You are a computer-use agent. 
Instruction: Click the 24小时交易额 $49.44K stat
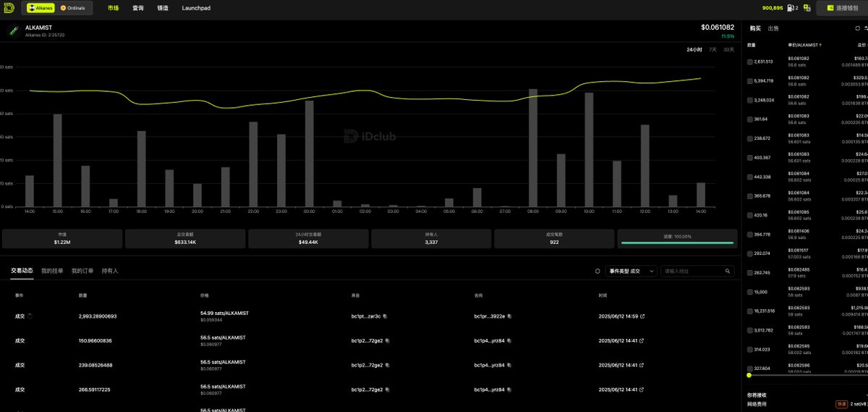pos(308,239)
